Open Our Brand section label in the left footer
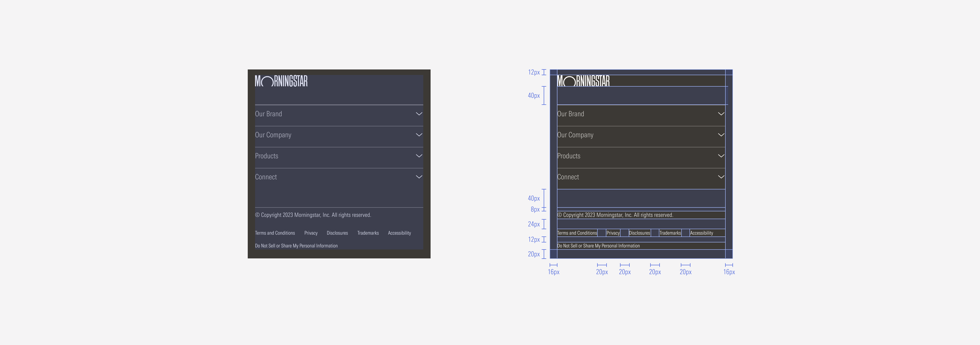Image resolution: width=980 pixels, height=345 pixels. [268, 114]
